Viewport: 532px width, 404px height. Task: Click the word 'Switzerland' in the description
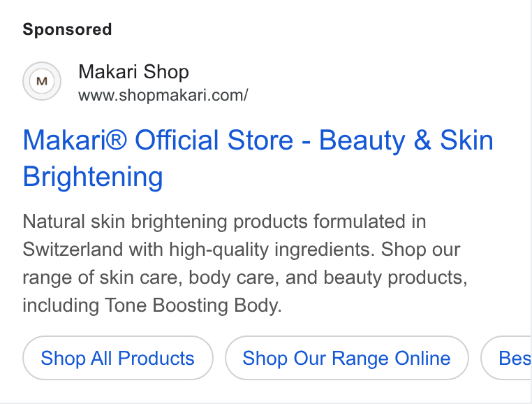click(73, 250)
